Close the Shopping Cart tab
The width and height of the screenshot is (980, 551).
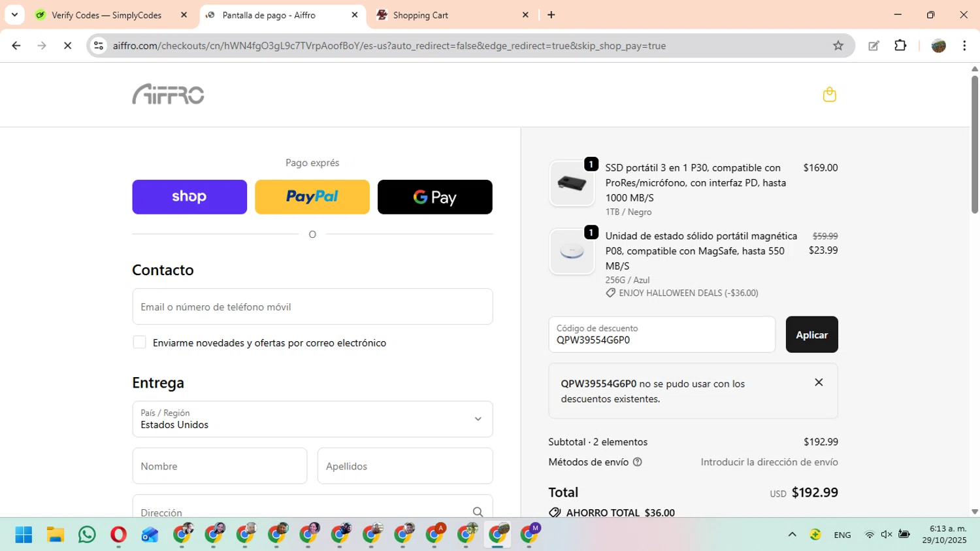525,15
